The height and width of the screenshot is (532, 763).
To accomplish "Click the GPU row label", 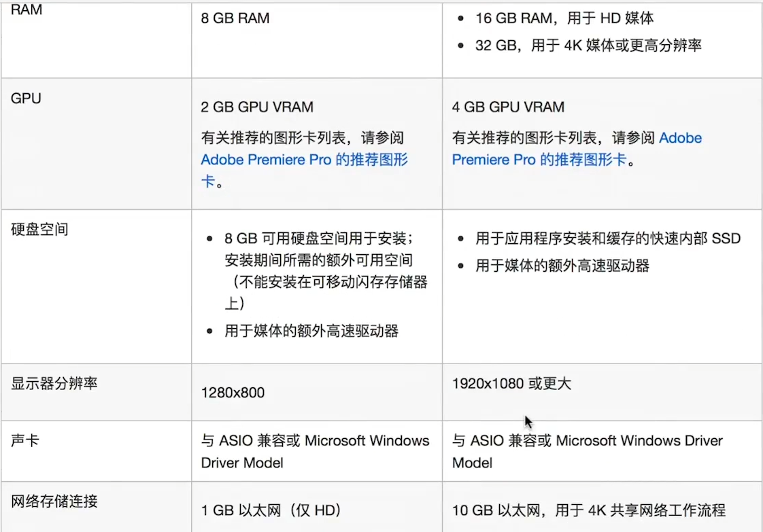I will [27, 99].
